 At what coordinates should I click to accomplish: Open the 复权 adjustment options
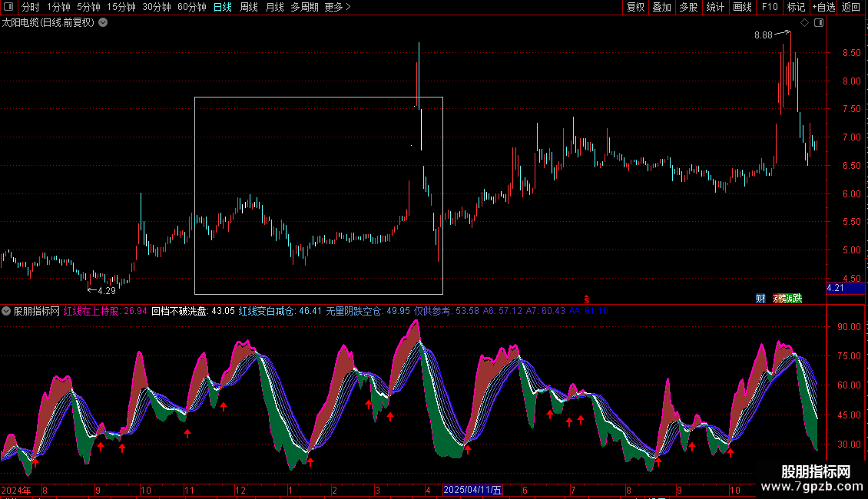(x=635, y=7)
